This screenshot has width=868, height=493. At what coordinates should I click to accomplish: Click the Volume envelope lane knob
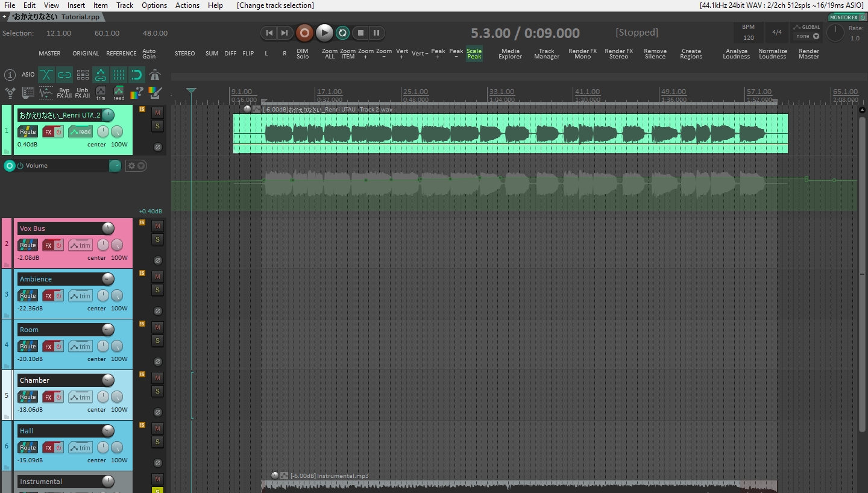(115, 166)
